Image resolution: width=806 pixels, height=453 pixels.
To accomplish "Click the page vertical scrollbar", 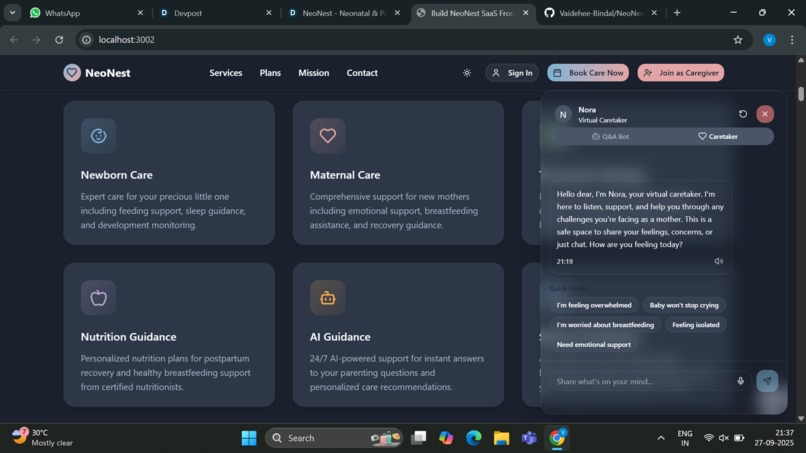I will tap(801, 94).
